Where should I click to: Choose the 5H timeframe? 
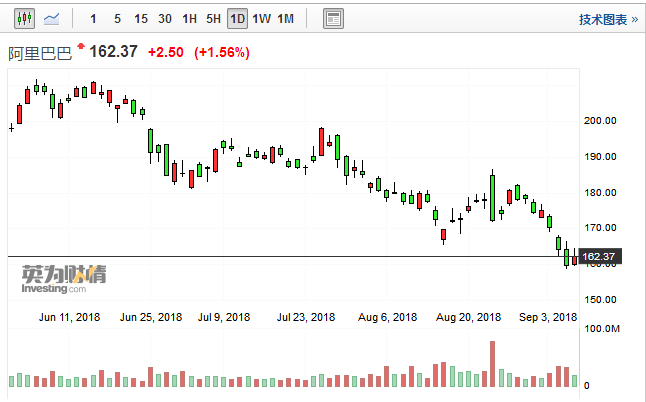(x=213, y=19)
